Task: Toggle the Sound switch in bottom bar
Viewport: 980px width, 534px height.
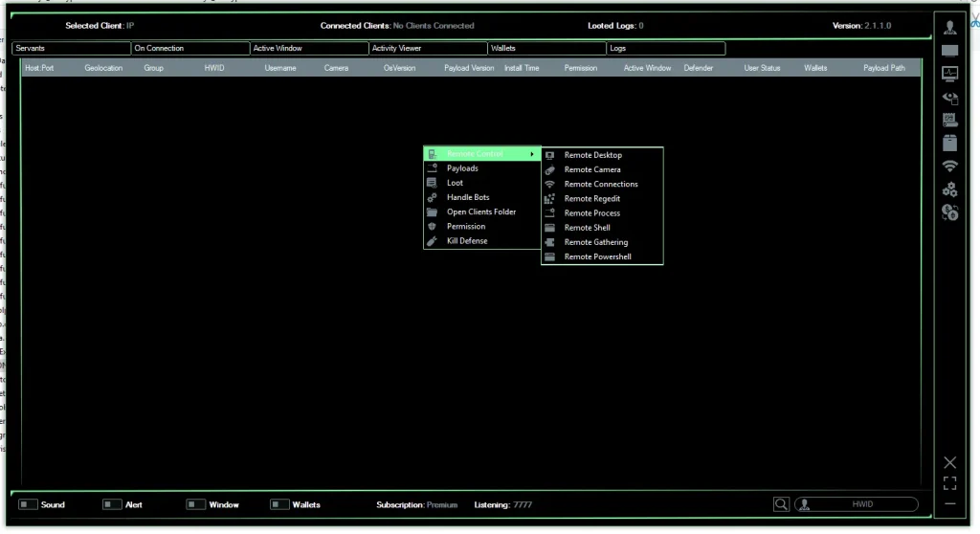Action: [28, 504]
